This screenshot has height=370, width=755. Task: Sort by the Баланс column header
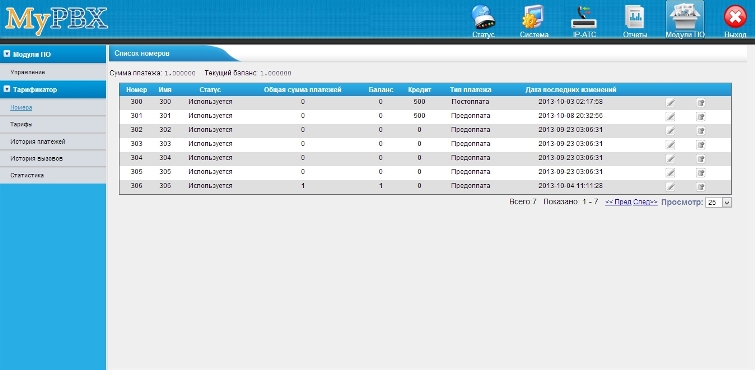coord(381,90)
